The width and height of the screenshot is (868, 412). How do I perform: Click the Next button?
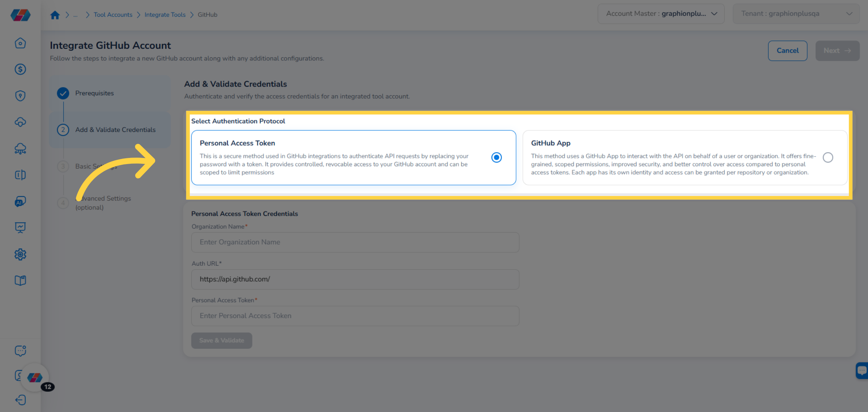click(837, 51)
